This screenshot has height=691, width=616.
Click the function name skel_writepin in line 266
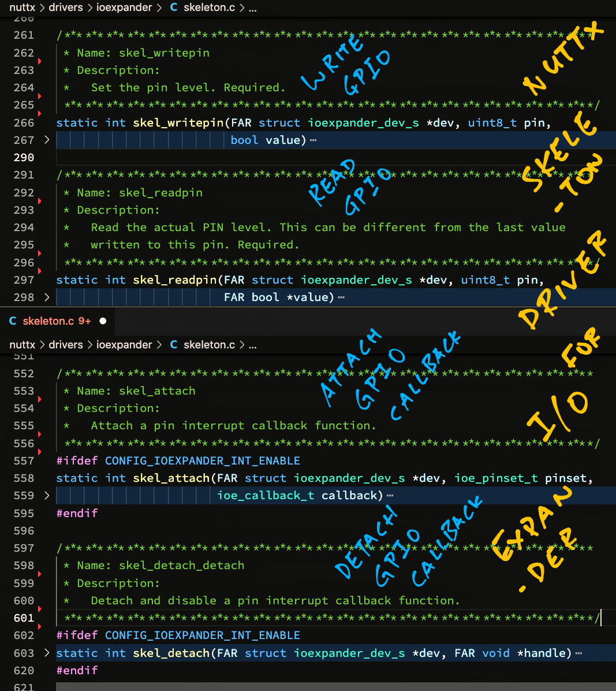[x=178, y=123]
